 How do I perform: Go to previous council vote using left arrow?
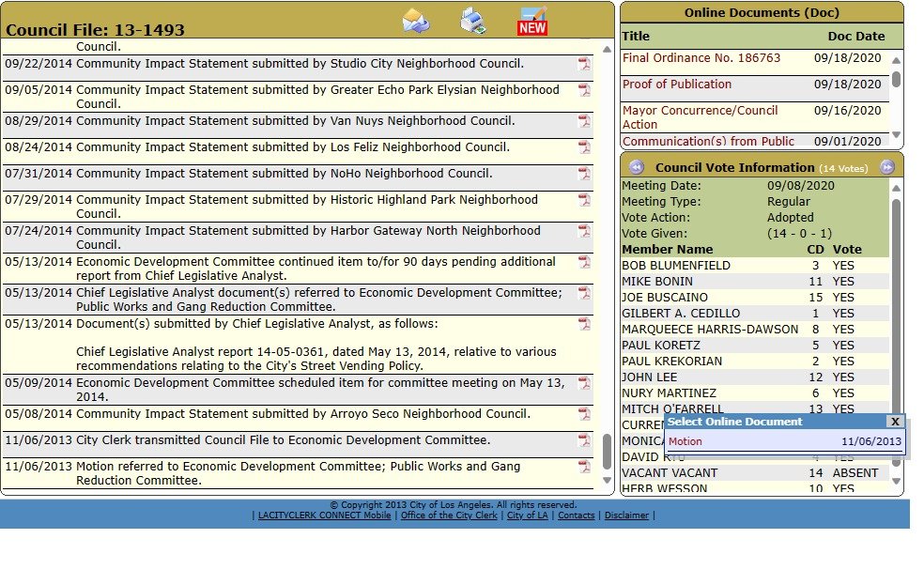[x=636, y=167]
